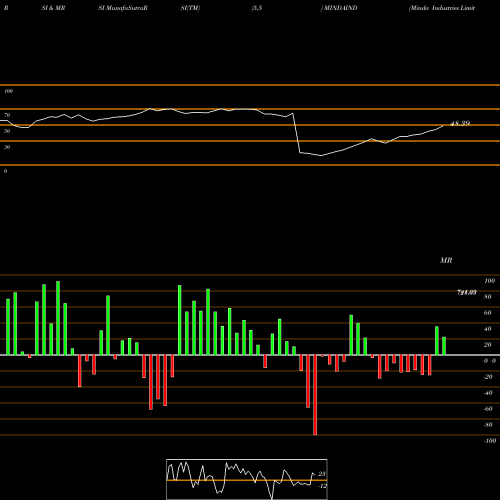Select the header text 'SI & MR'
500x500 pixels.
pyautogui.click(x=53, y=8)
